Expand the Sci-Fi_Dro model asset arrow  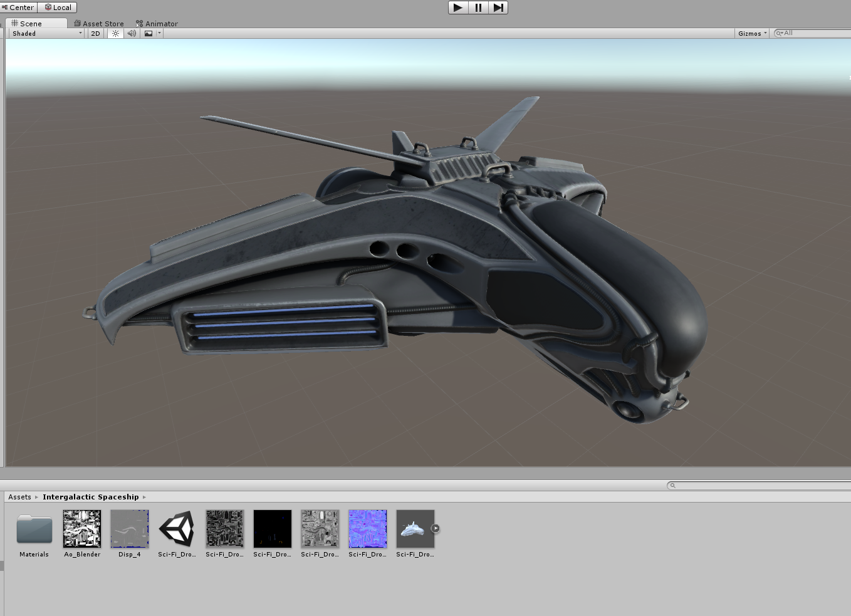(436, 528)
